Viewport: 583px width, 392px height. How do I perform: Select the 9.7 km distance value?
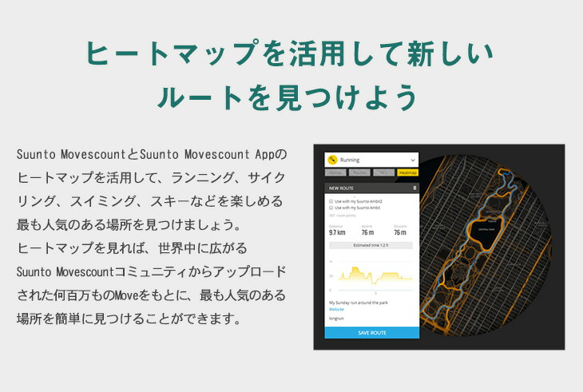tap(337, 232)
